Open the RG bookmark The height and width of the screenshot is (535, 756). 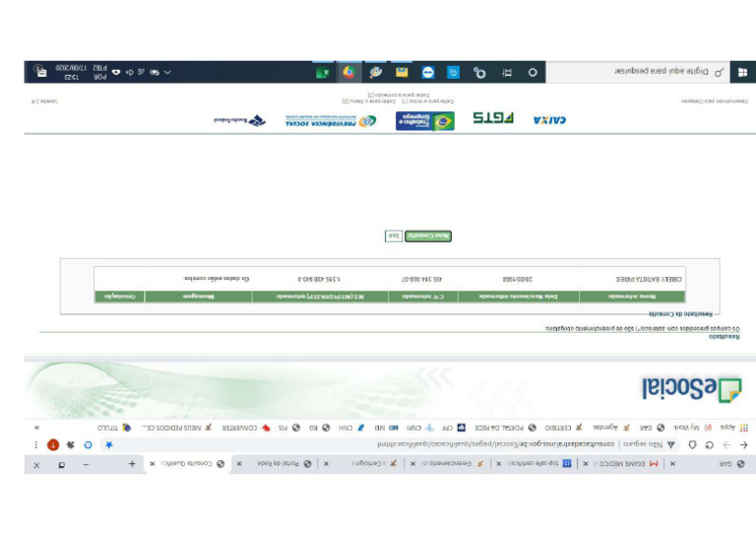coord(319,428)
